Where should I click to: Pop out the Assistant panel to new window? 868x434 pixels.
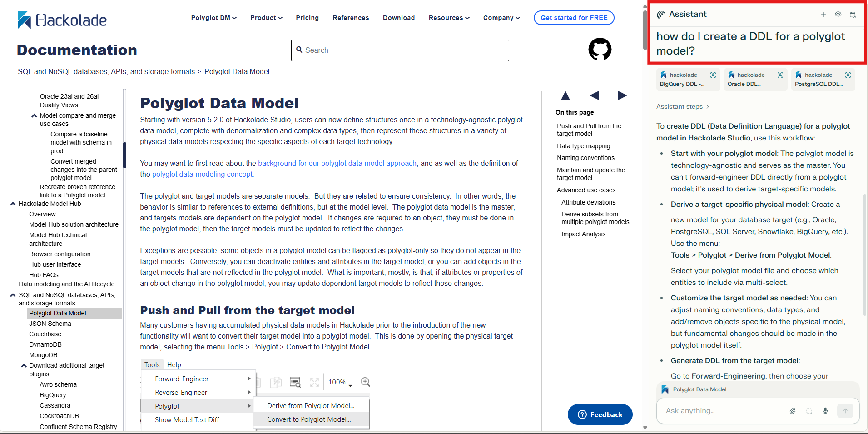pos(853,15)
